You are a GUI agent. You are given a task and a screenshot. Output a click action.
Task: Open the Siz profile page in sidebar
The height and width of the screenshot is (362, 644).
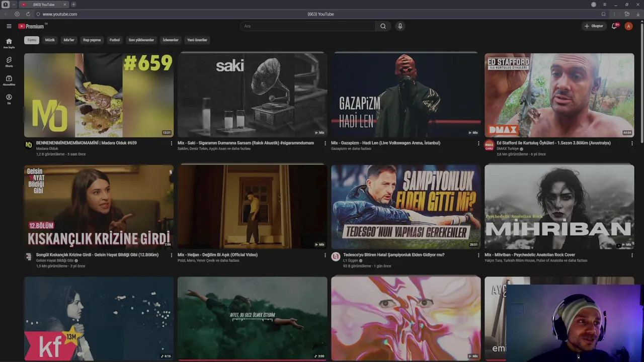[x=9, y=99]
